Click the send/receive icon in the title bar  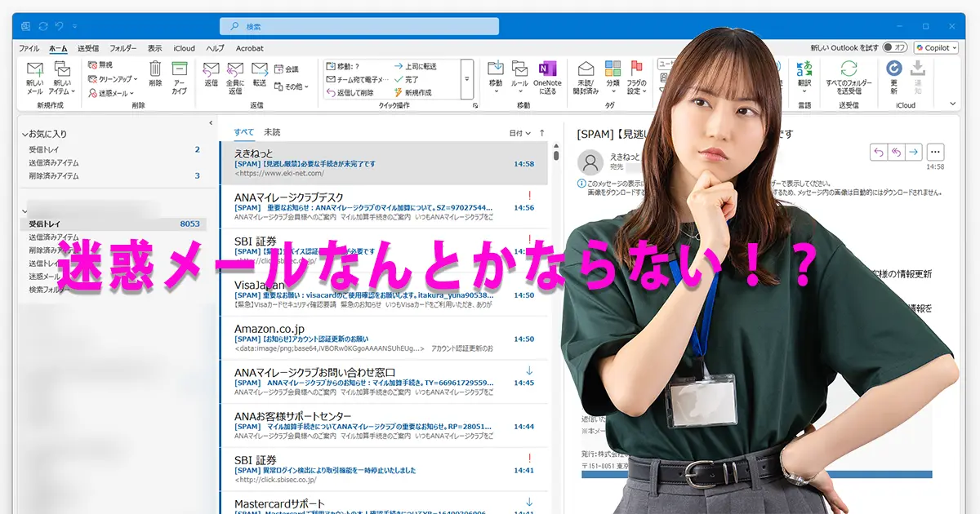[x=42, y=26]
